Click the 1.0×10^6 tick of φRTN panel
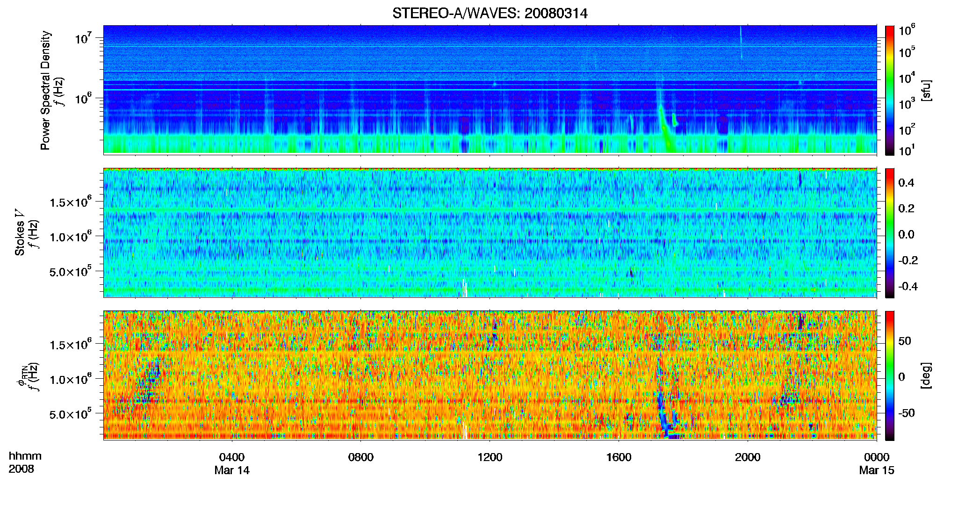 click(71, 379)
